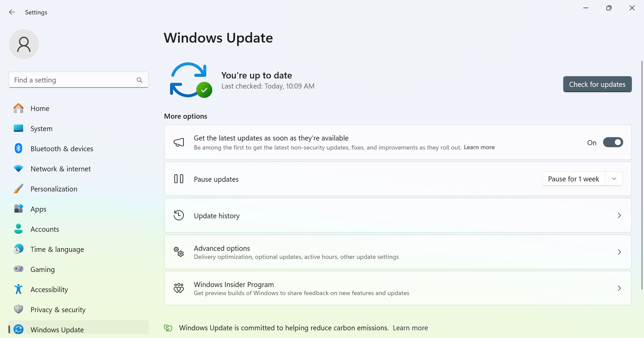Open the user profile avatar
The height and width of the screenshot is (338, 644).
click(x=24, y=44)
